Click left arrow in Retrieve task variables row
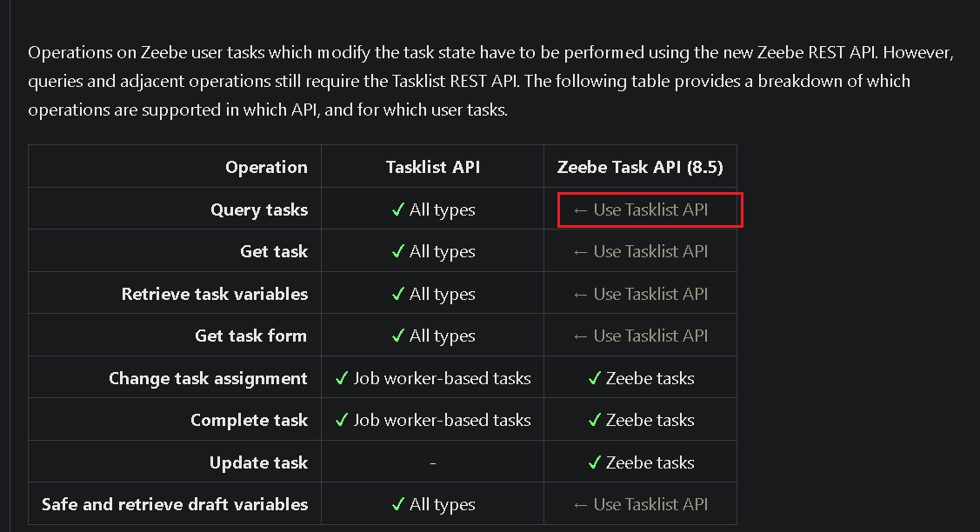Screen dimensions: 980x532 pos(580,295)
